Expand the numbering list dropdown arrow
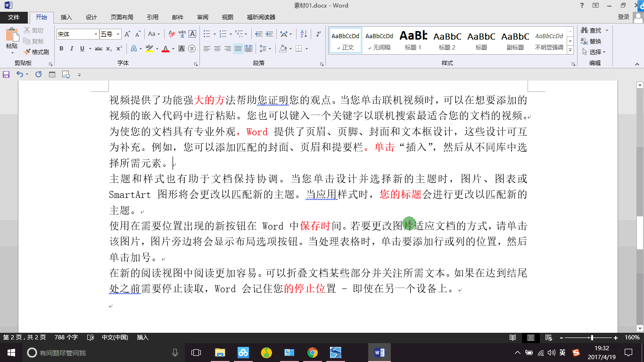The height and width of the screenshot is (362, 644). [231, 34]
